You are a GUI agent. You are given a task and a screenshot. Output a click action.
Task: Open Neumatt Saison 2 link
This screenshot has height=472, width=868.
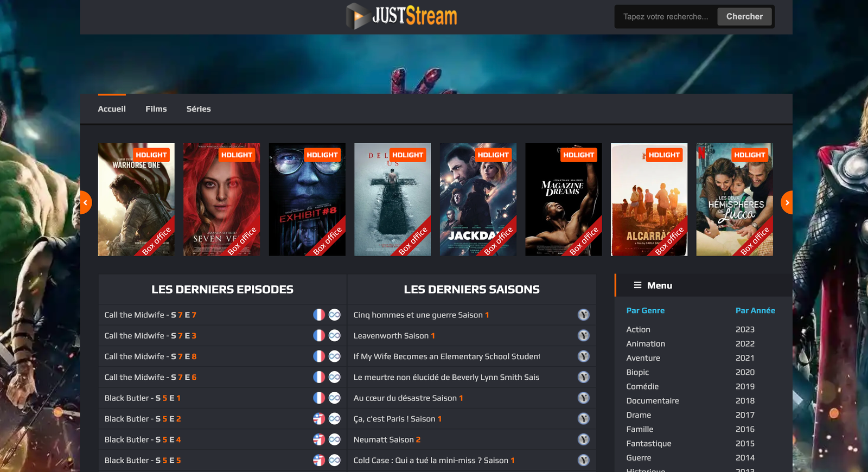click(387, 439)
